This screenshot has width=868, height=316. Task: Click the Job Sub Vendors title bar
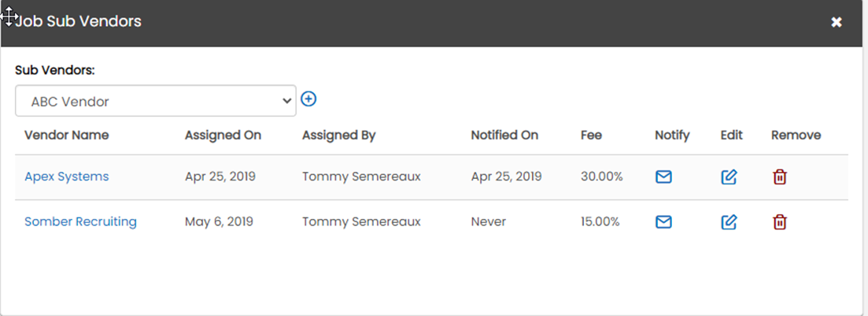(432, 23)
